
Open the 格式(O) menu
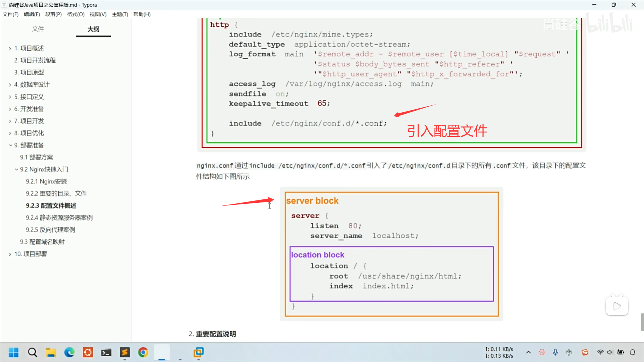tap(75, 14)
